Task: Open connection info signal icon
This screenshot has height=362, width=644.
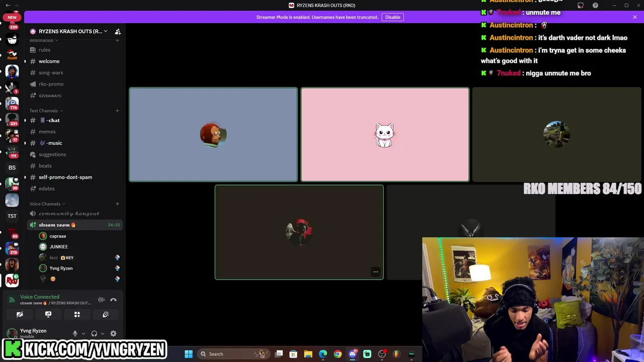Action: (13, 300)
